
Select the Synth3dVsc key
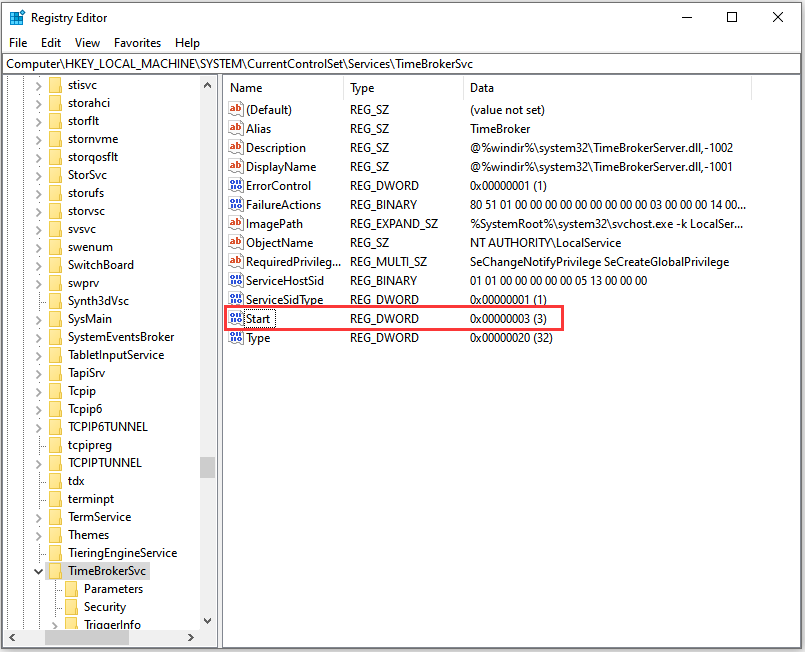(98, 301)
